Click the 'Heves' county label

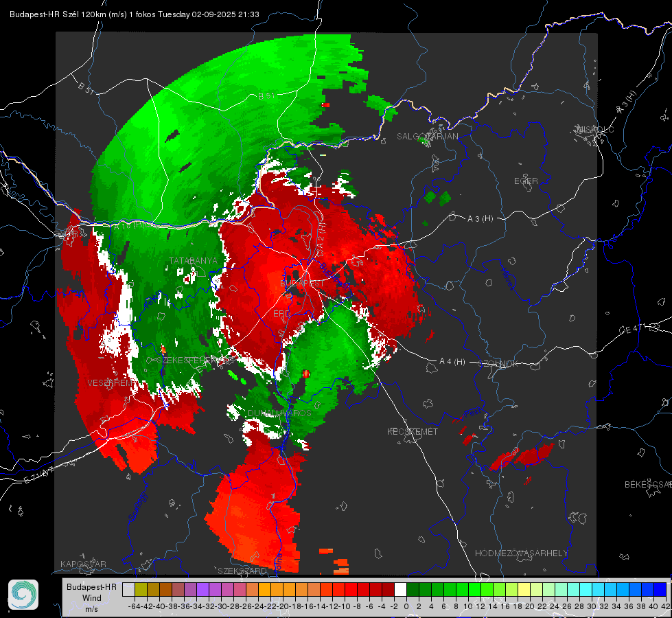click(508, 278)
